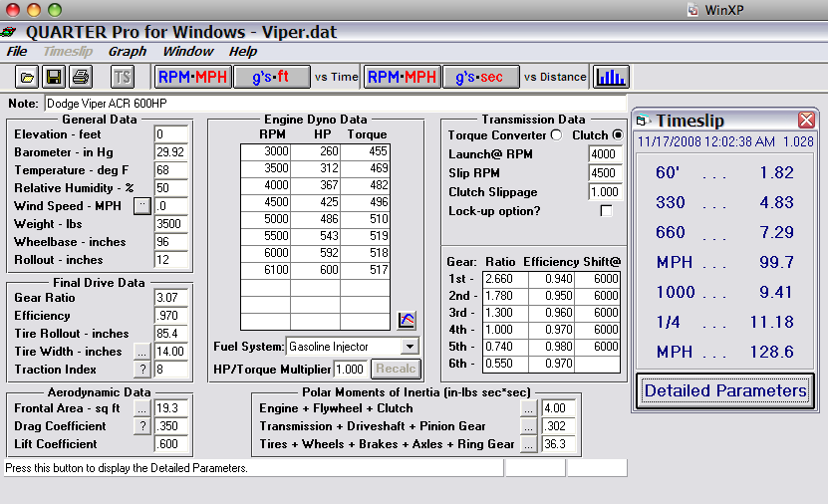Click the Save floppy disk icon
The image size is (828, 504).
[54, 77]
